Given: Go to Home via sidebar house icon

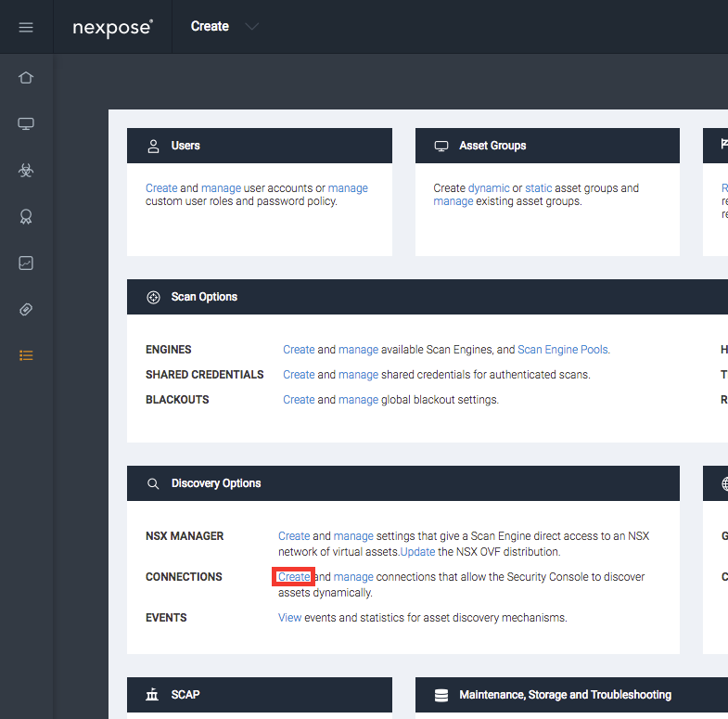Looking at the screenshot, I should click(x=26, y=78).
